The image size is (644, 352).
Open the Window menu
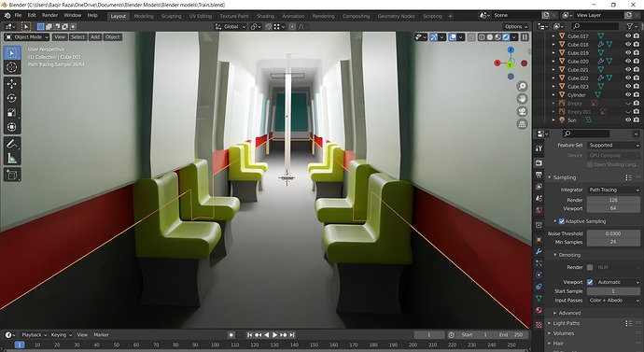pyautogui.click(x=72, y=15)
